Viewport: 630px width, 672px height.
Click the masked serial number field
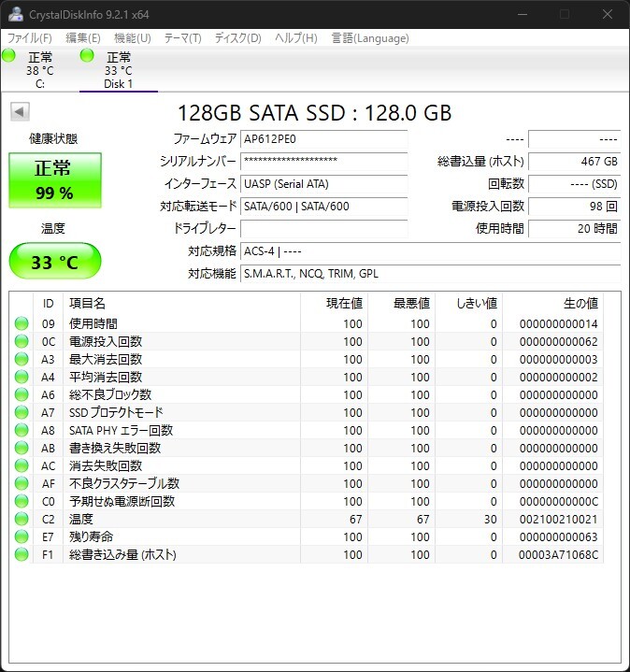pos(324,162)
